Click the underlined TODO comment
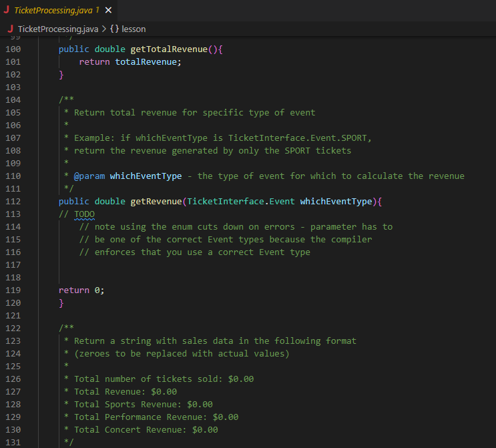Image resolution: width=496 pixels, height=448 pixels. (x=84, y=214)
